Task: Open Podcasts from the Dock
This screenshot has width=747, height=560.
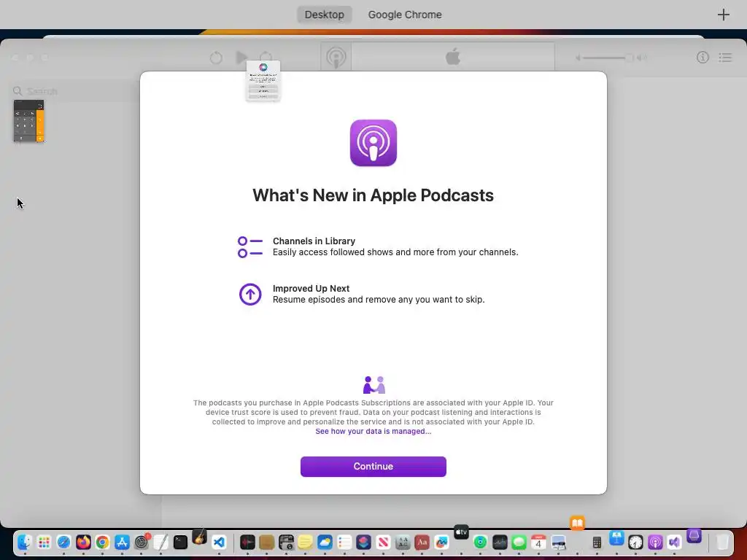Action: 656,542
